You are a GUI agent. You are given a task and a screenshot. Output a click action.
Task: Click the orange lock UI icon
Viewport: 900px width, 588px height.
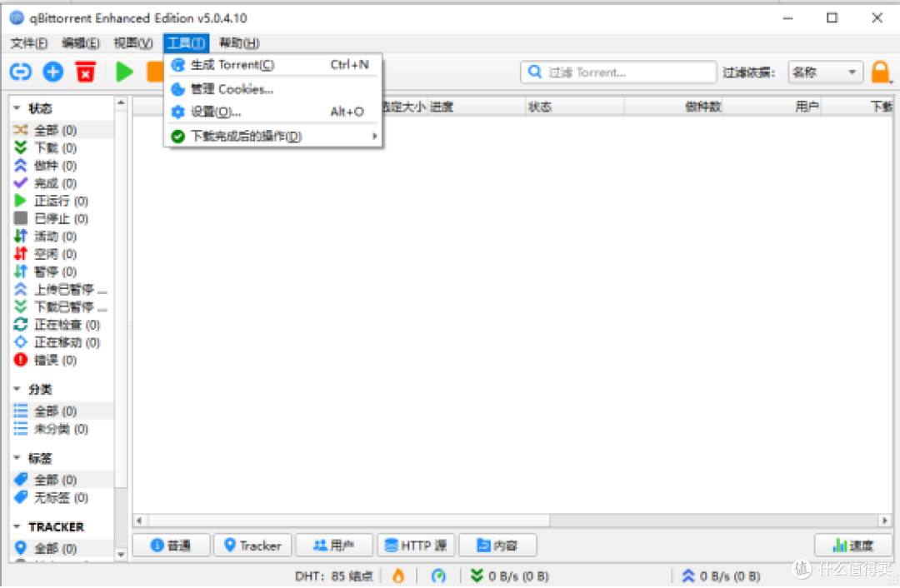[x=881, y=72]
